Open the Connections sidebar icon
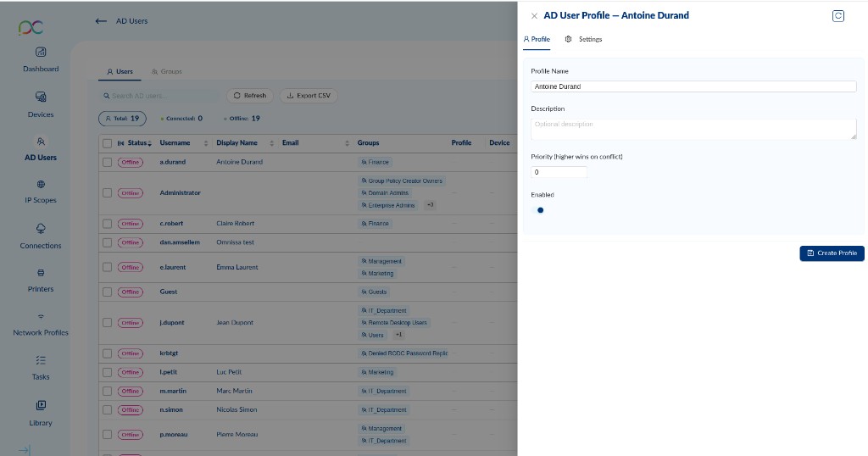Screen dimensions: 868x456 tap(41, 229)
